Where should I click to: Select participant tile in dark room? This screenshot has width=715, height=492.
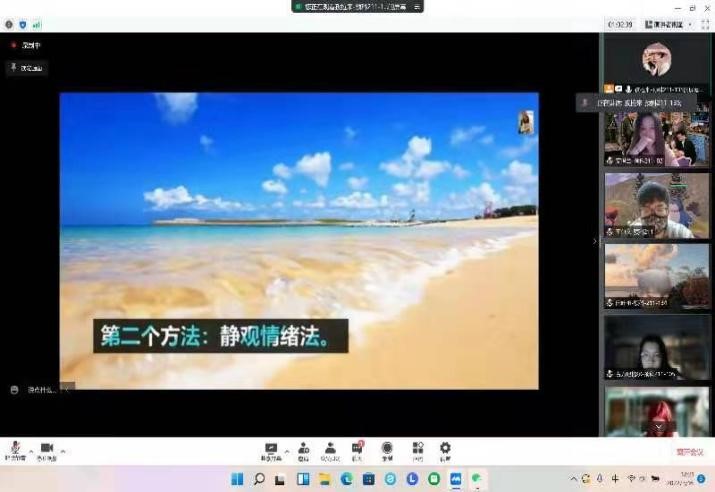pos(657,347)
